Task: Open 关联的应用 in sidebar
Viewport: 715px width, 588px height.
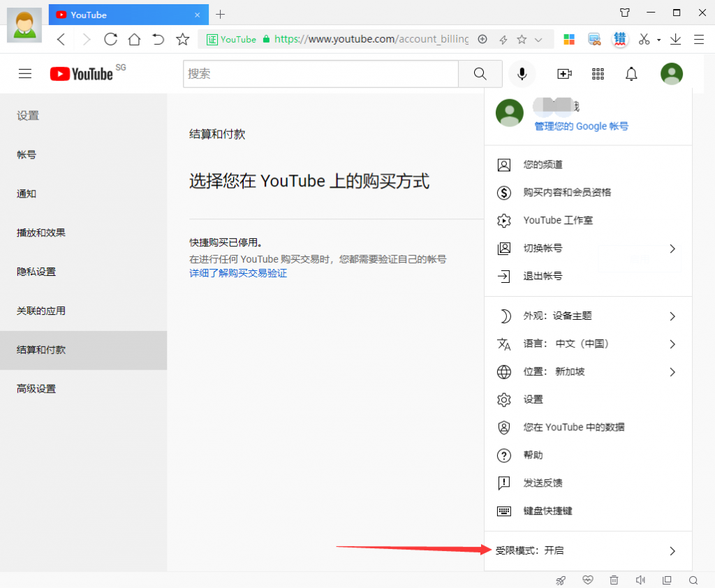Action: click(84, 311)
